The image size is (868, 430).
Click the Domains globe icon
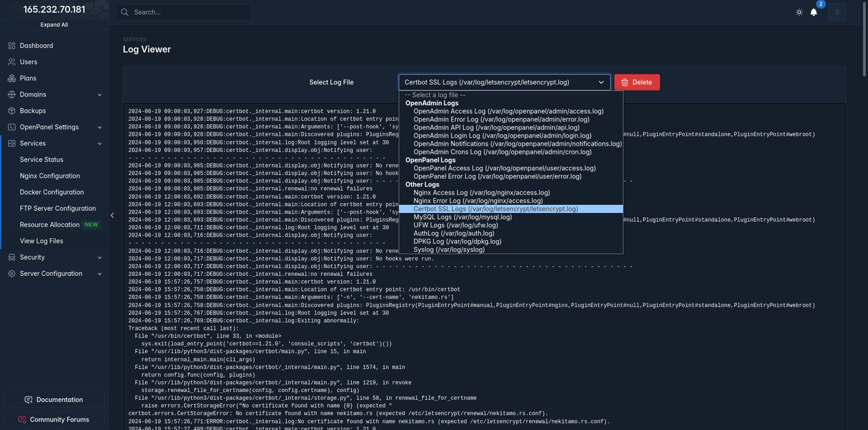pyautogui.click(x=12, y=94)
